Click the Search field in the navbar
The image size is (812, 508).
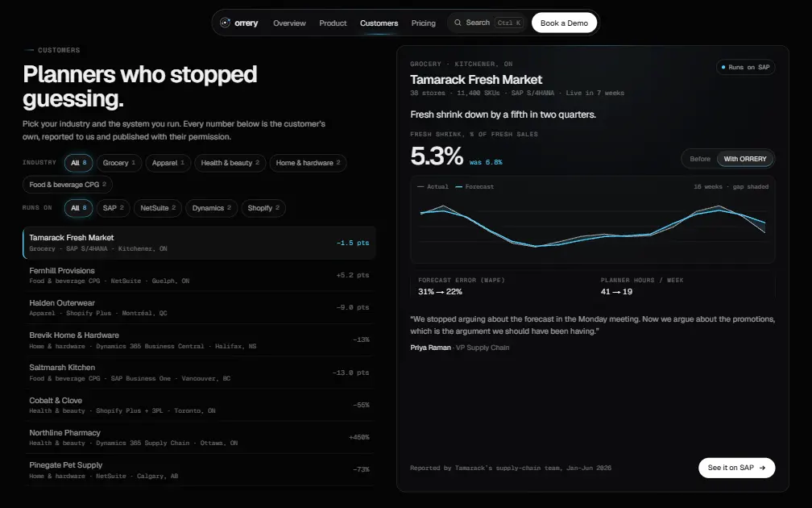click(x=487, y=23)
